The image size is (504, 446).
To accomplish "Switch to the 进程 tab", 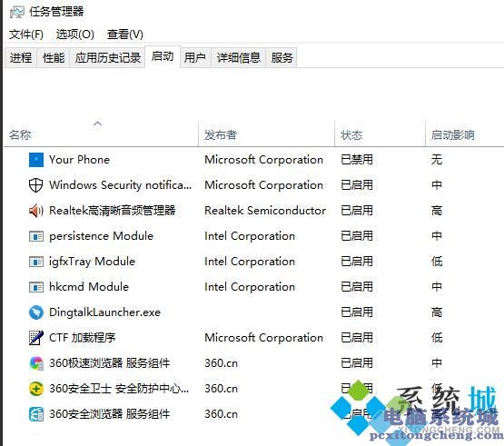I will point(21,58).
